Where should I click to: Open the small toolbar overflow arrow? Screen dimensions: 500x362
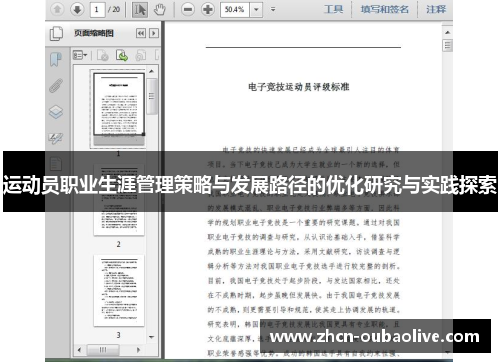(x=273, y=9)
